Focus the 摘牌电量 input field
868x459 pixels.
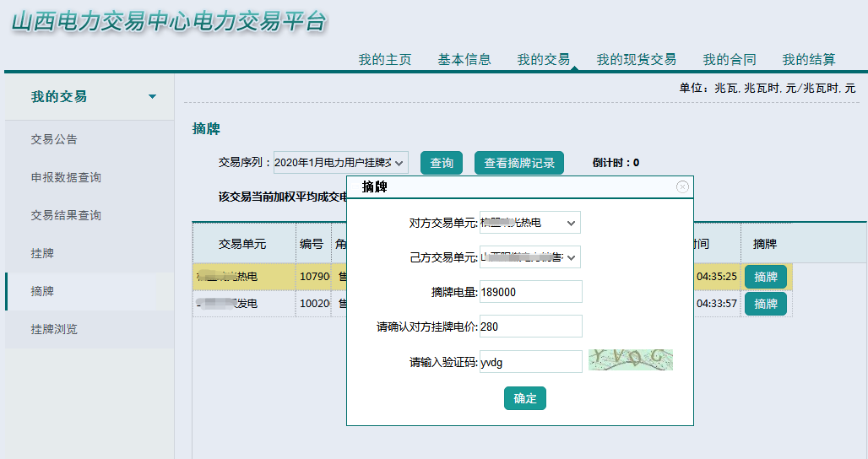pos(530,292)
